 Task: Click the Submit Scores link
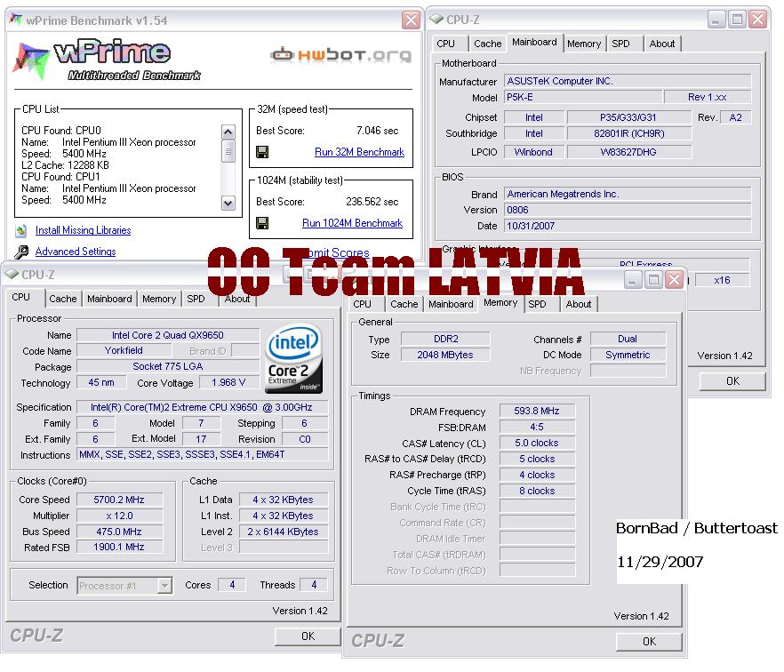[x=336, y=252]
